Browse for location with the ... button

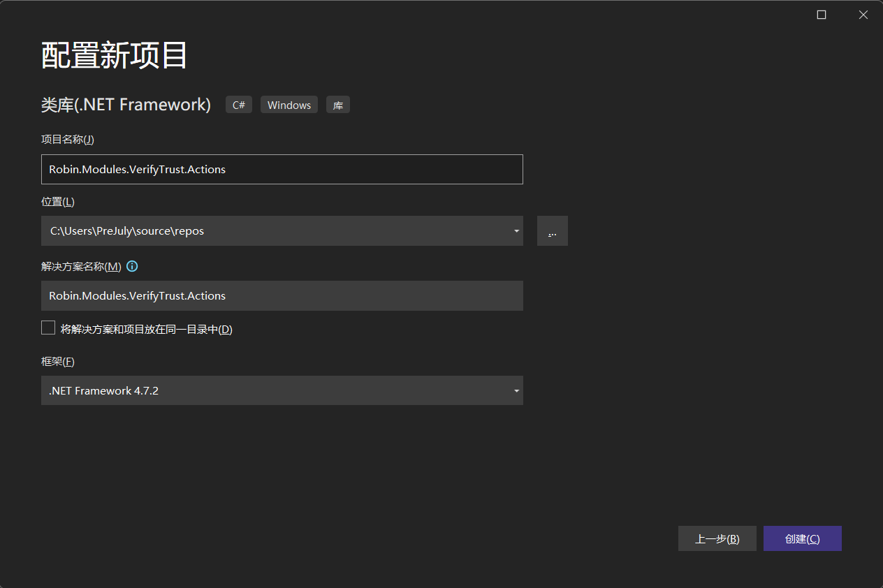553,230
